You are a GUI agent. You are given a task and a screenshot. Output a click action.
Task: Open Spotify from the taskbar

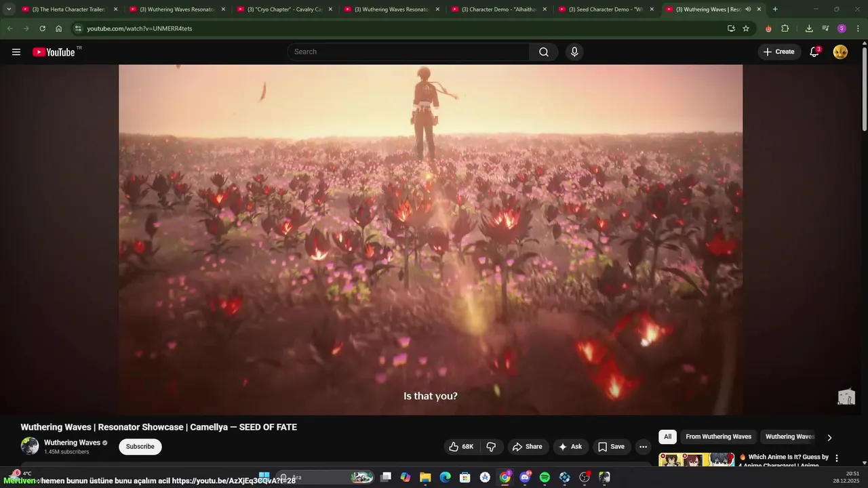[x=545, y=477]
